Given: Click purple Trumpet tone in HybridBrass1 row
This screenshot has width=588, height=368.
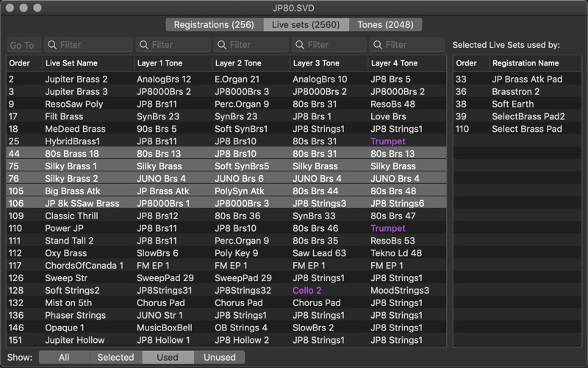Looking at the screenshot, I should click(x=388, y=141).
